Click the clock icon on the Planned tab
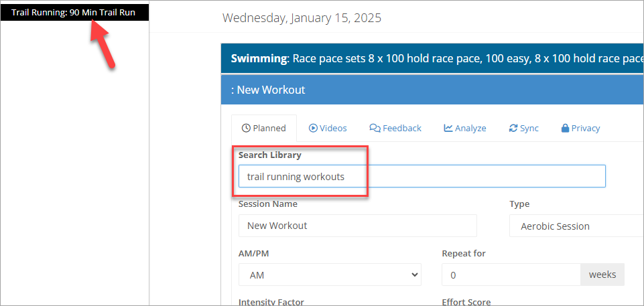The image size is (644, 306). click(x=246, y=128)
